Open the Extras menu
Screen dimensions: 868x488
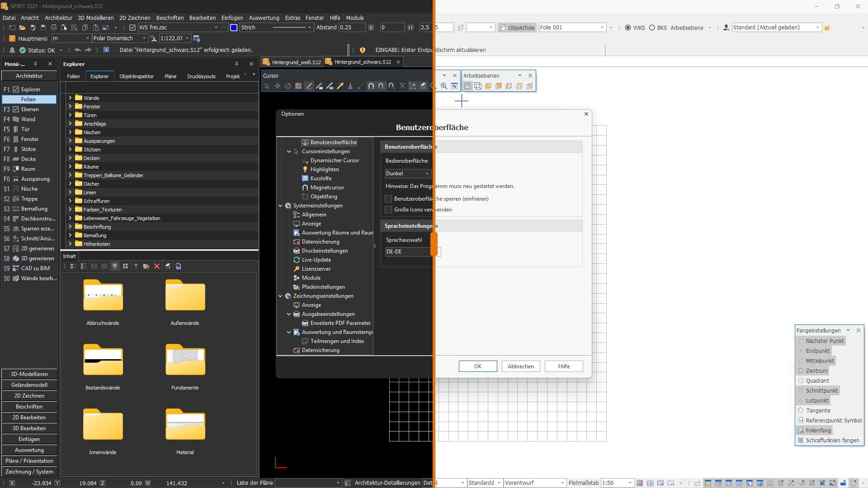tap(292, 18)
